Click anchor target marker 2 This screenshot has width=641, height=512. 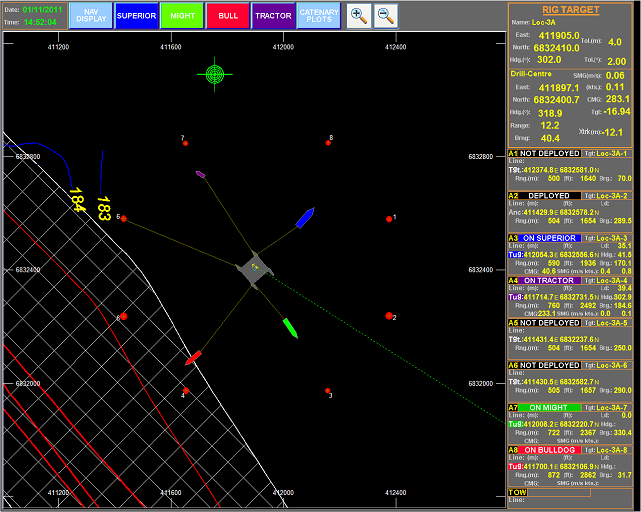coord(389,316)
